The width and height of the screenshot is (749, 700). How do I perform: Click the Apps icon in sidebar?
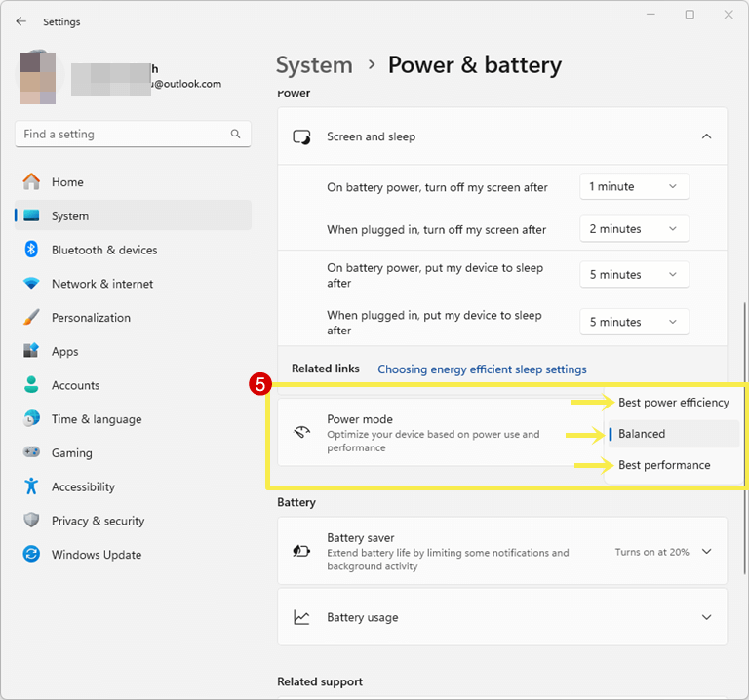pos(31,350)
